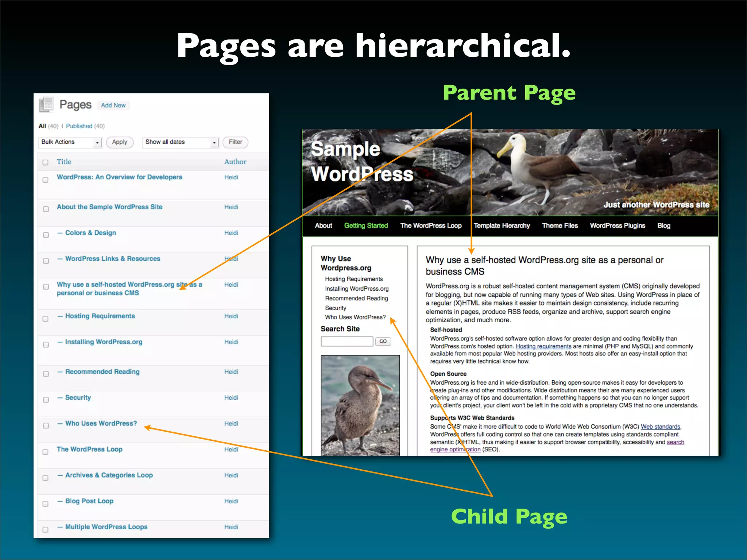Viewport: 747px width, 560px height.
Task: Open Blog Post Loop page
Action: tap(89, 501)
